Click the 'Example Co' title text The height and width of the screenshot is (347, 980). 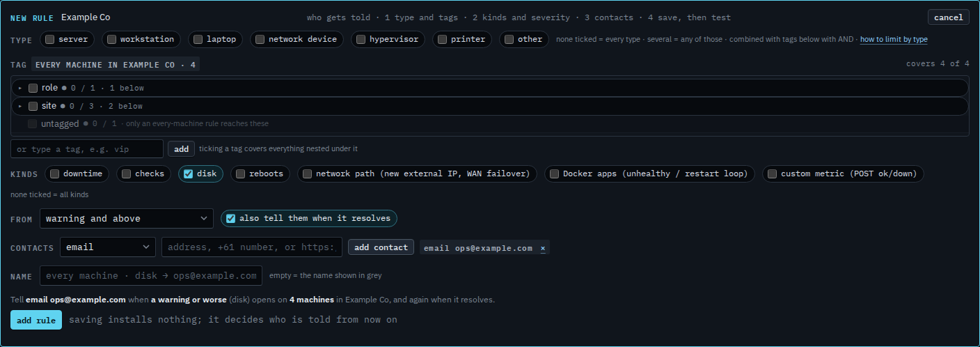[86, 17]
